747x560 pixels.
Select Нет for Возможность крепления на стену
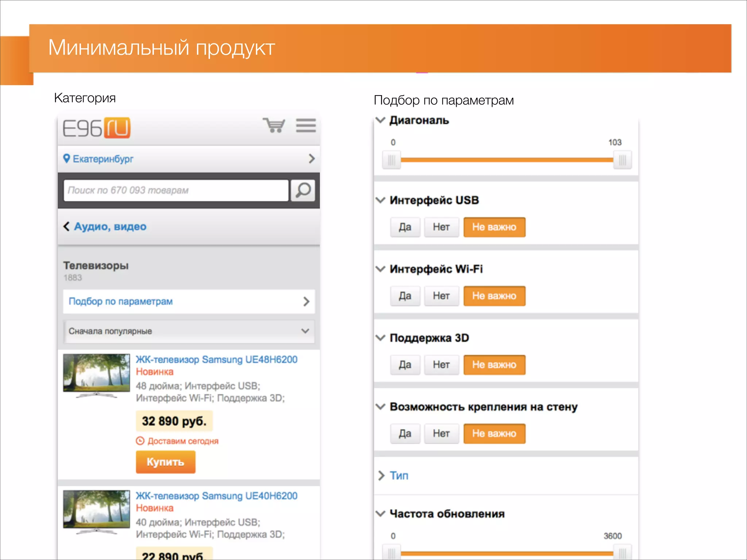point(441,434)
